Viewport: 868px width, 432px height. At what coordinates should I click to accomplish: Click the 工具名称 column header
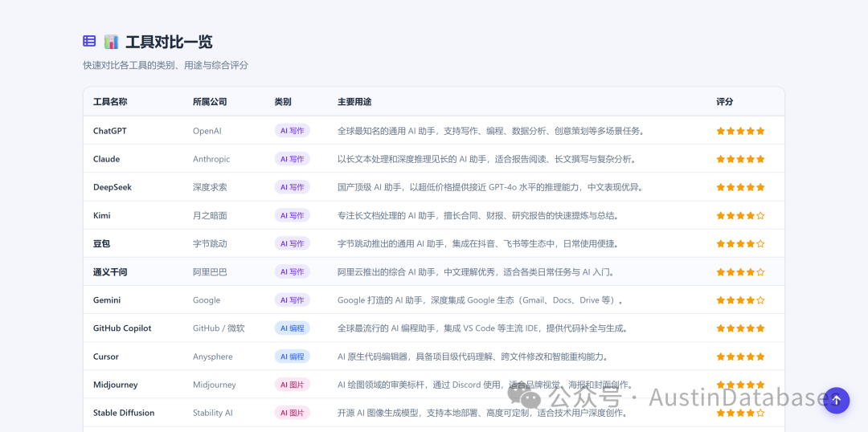pyautogui.click(x=109, y=102)
